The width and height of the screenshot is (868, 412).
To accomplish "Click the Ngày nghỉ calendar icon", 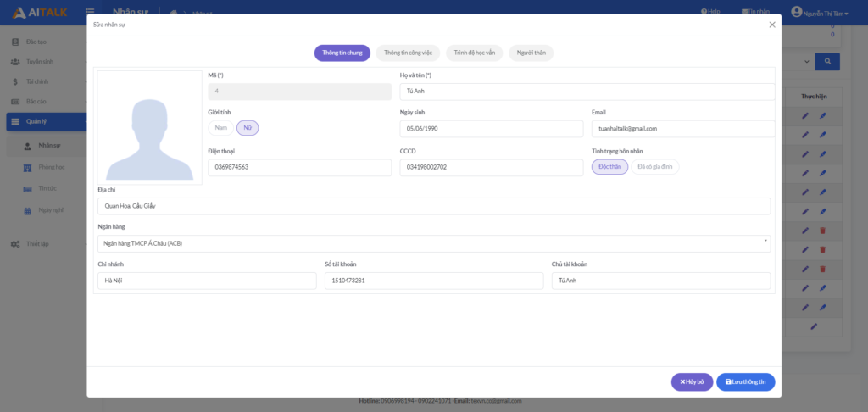I will [27, 209].
